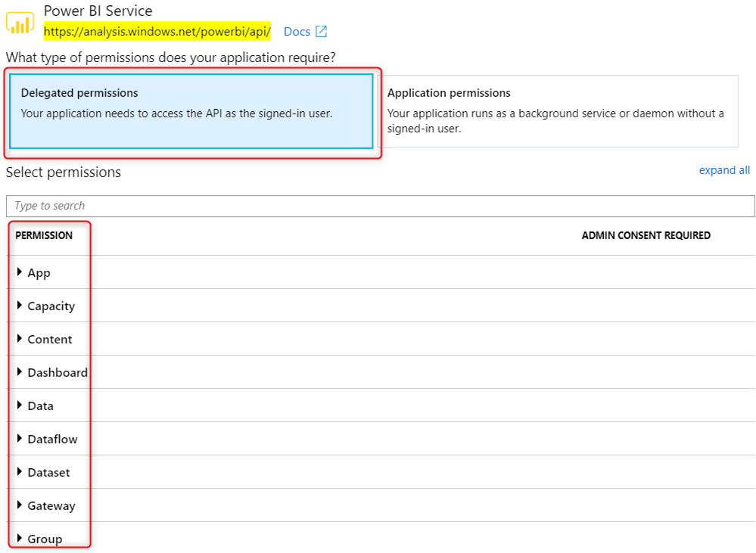Click the Power BI Service title text
Screen dimensions: 756x553
(x=98, y=11)
